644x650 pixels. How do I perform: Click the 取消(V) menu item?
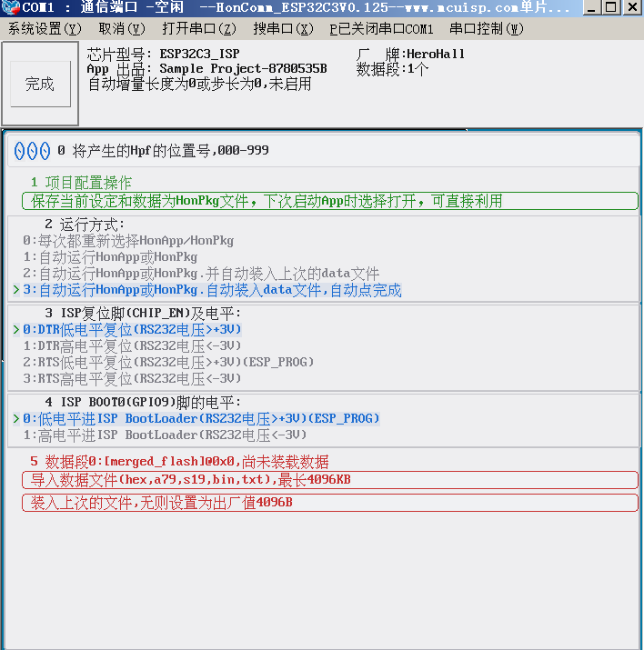point(122,28)
